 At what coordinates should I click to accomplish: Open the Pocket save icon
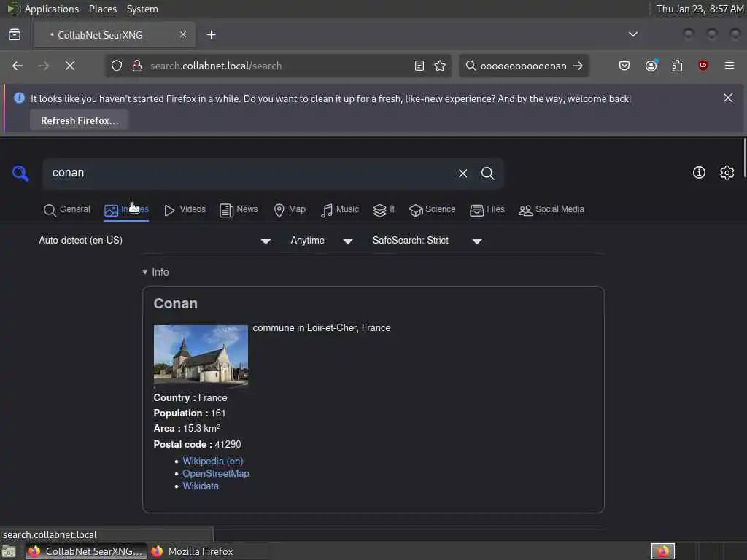[x=624, y=66]
